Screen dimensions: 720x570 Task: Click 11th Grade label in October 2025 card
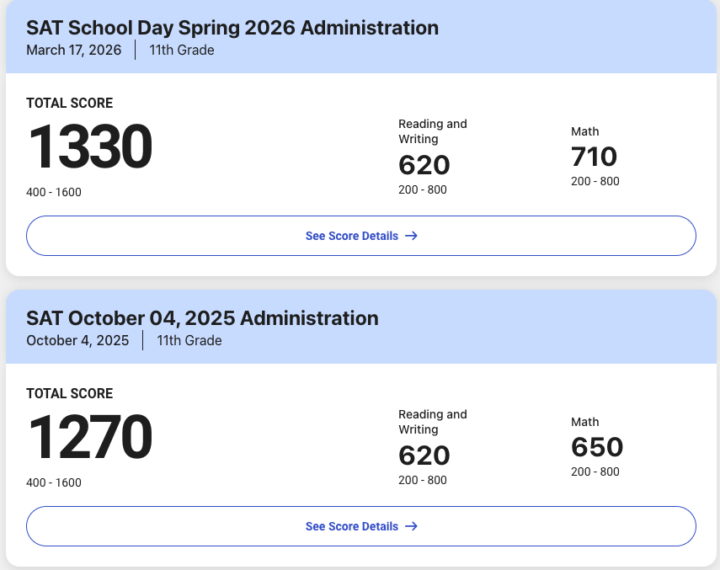(189, 340)
